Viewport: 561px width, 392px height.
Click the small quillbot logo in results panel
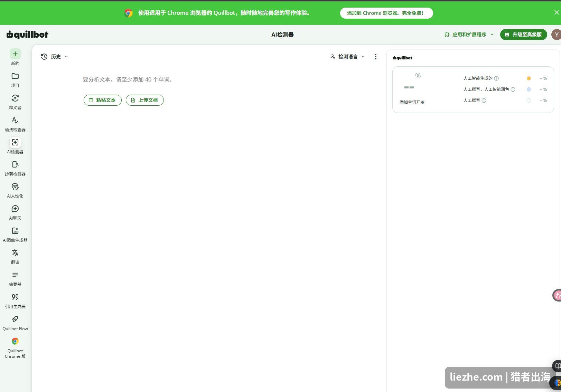403,58
